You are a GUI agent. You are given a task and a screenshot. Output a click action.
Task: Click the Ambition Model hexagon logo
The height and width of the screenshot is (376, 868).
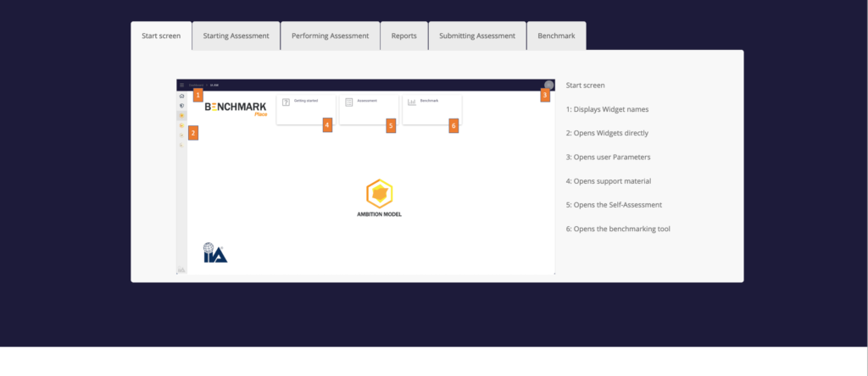(x=379, y=194)
